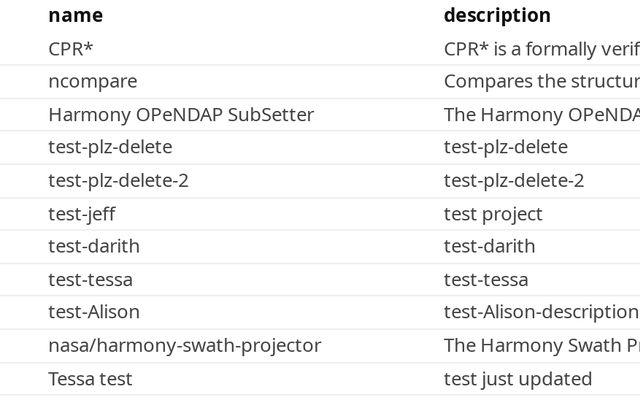640x400 pixels.
Task: Click test-darith in the name column
Action: pyautogui.click(x=94, y=247)
